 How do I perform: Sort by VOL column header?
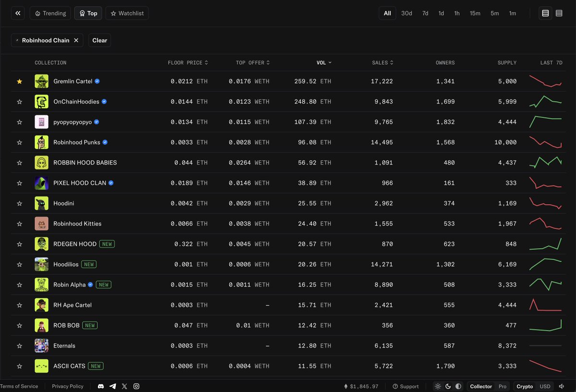pos(324,63)
